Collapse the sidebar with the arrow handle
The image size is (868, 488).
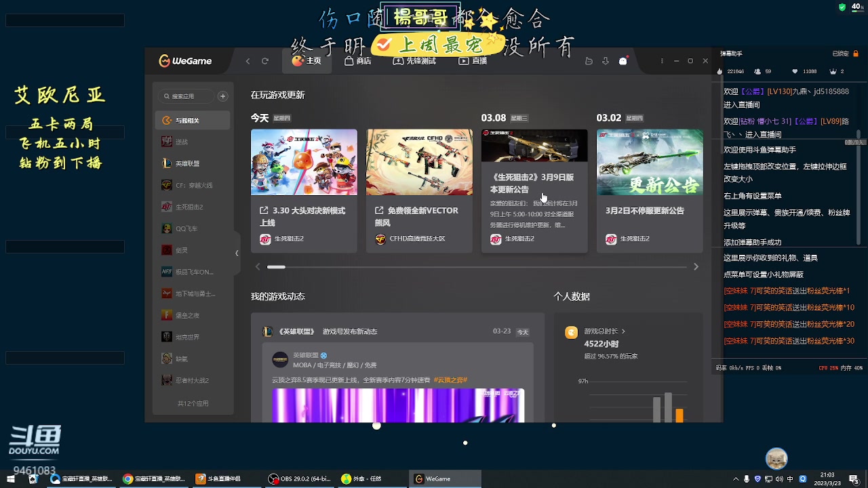tap(237, 253)
